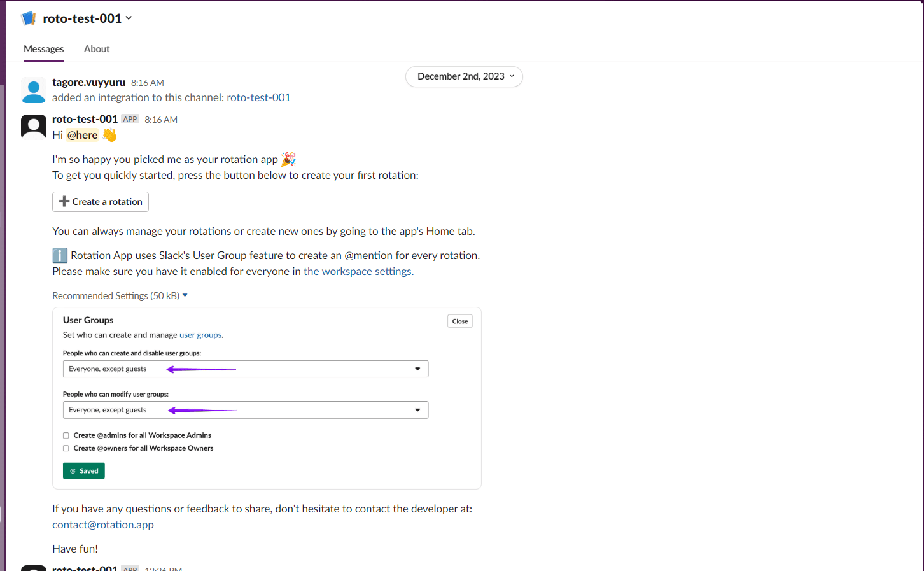Click the blue information emoji icon
The width and height of the screenshot is (924, 571).
[x=60, y=256]
